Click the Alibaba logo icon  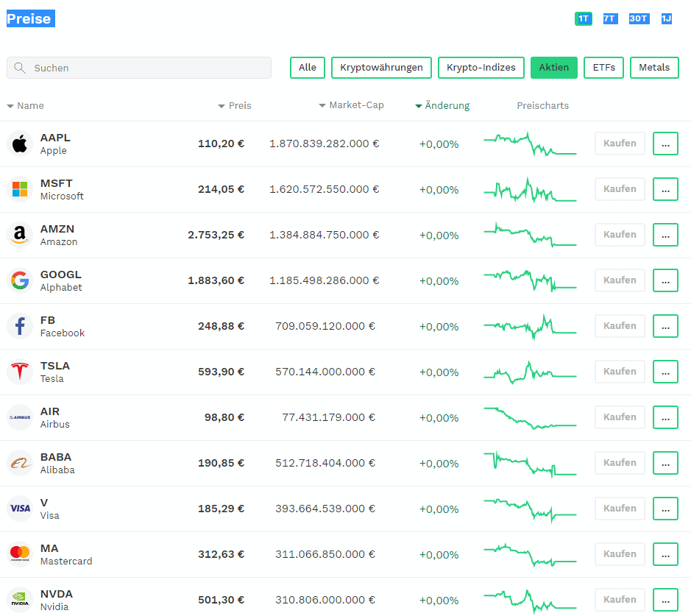(x=20, y=463)
